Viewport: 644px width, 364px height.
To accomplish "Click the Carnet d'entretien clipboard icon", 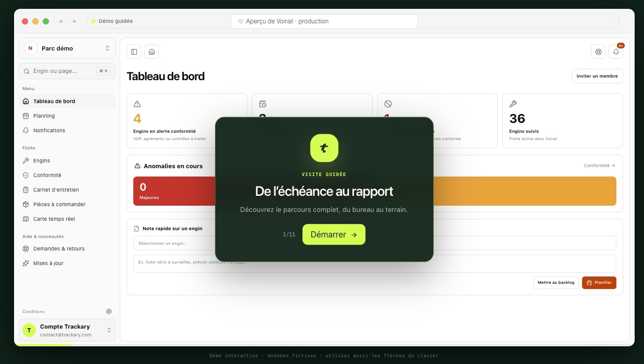I will click(x=26, y=190).
